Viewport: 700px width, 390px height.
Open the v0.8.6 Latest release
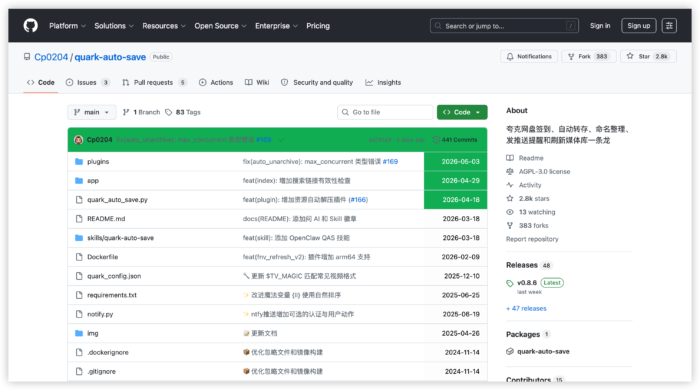click(535, 283)
